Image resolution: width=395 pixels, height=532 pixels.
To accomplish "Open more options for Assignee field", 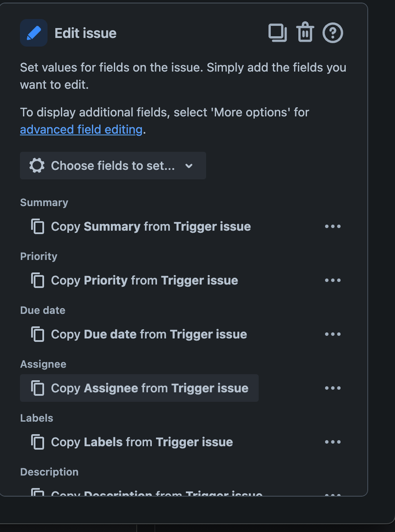I will pyautogui.click(x=333, y=388).
